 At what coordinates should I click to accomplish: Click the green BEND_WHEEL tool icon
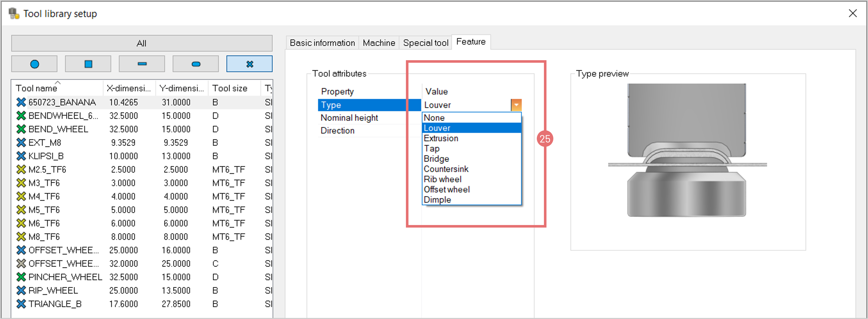pyautogui.click(x=21, y=129)
